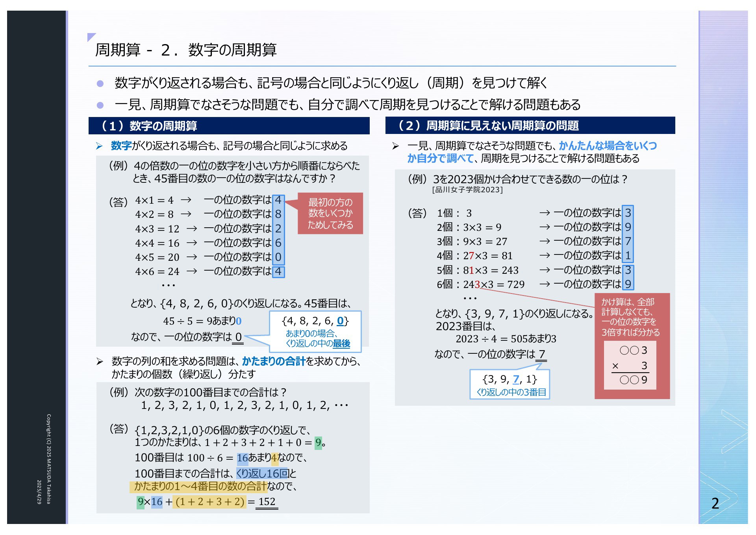Viewport: 756px width, 535px height.
Task: Click the page number 2
Action: [x=715, y=503]
